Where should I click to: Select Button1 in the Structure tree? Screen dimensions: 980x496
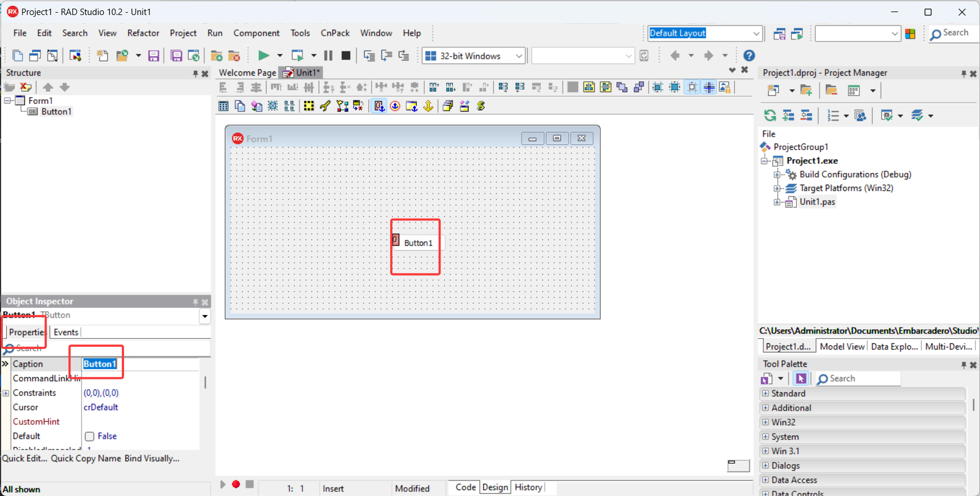tap(56, 112)
